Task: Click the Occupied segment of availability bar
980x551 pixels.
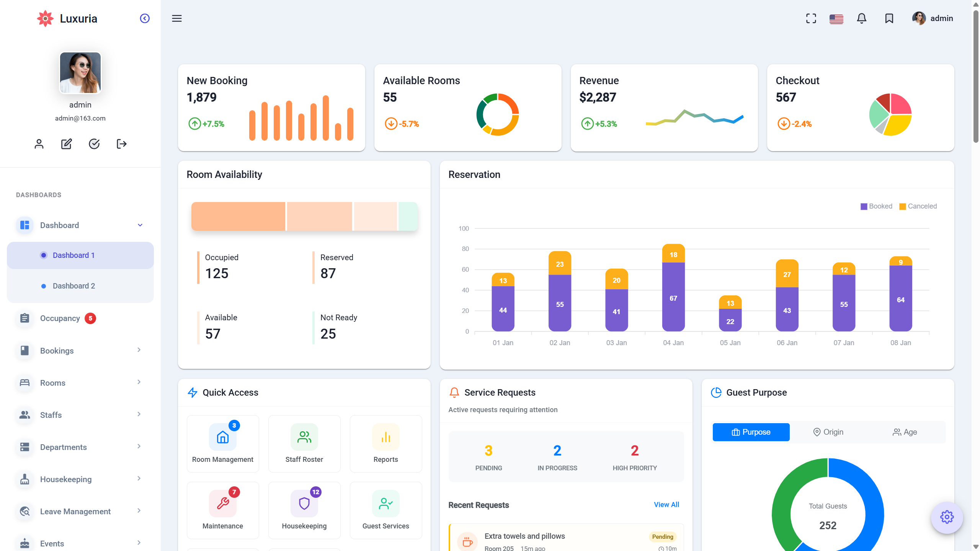Action: (x=238, y=216)
